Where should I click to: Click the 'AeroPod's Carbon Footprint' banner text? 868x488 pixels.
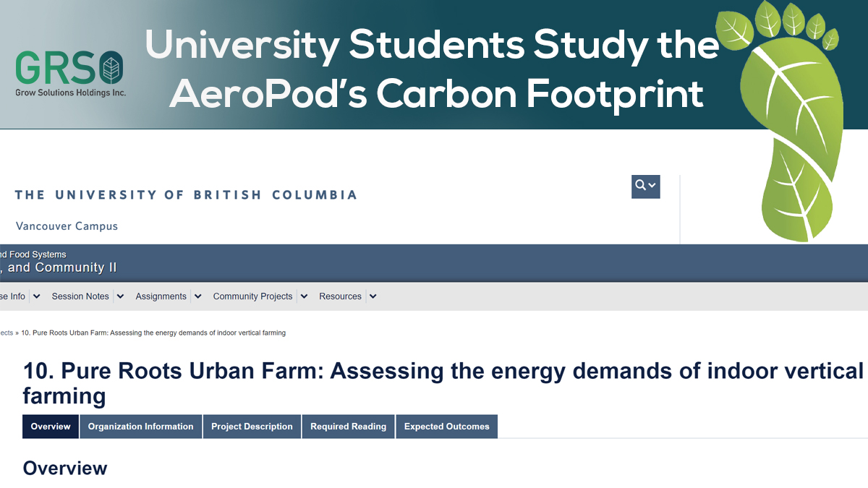tap(437, 95)
